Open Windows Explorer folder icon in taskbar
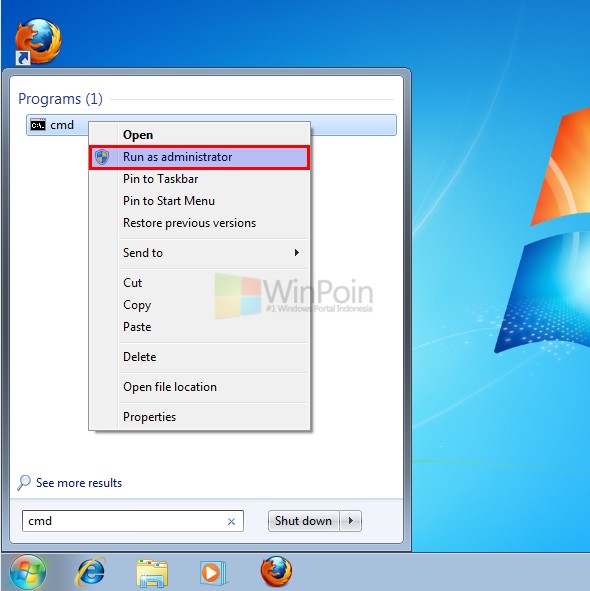This screenshot has height=591, width=590. (152, 573)
